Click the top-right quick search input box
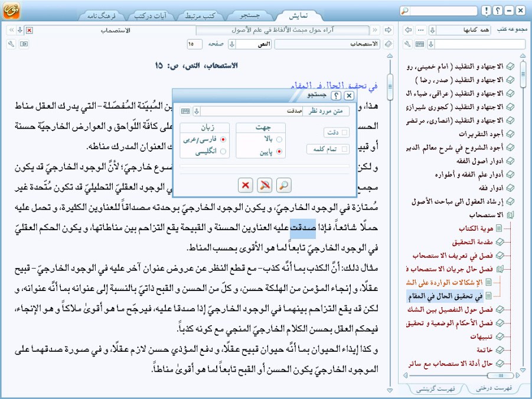Image resolution: width=532 pixels, height=399 pixels. (443, 11)
